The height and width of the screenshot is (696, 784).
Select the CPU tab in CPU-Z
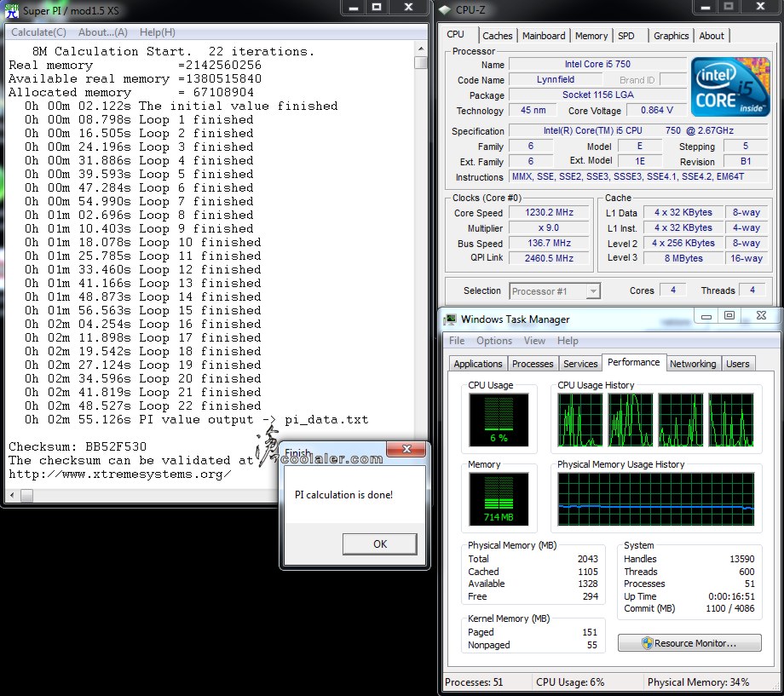pos(456,34)
